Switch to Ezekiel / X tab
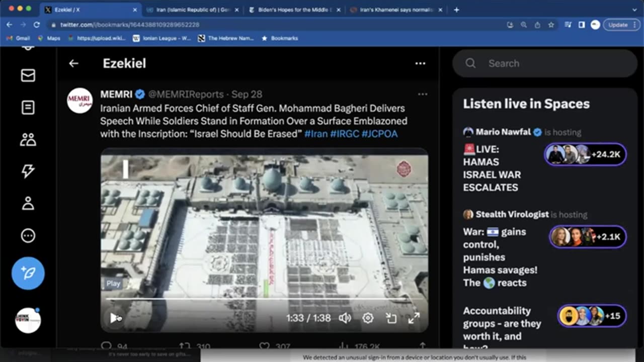This screenshot has height=362, width=644. click(91, 10)
